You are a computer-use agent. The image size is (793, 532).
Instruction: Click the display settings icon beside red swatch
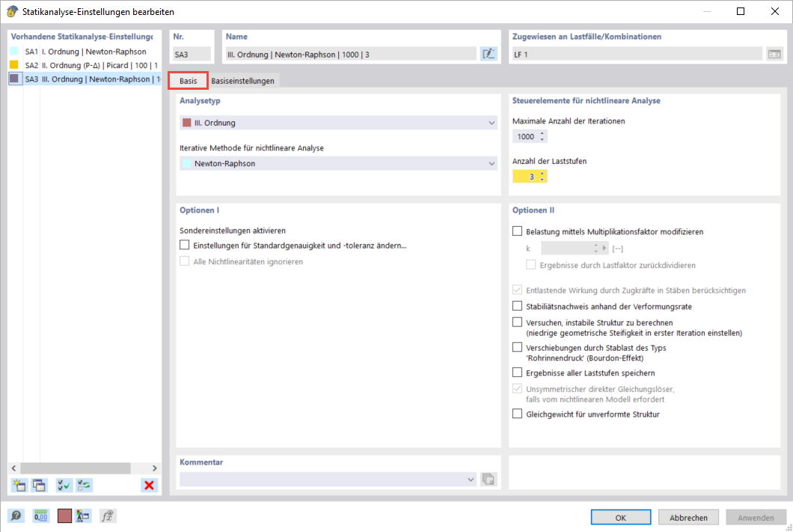coord(83,516)
